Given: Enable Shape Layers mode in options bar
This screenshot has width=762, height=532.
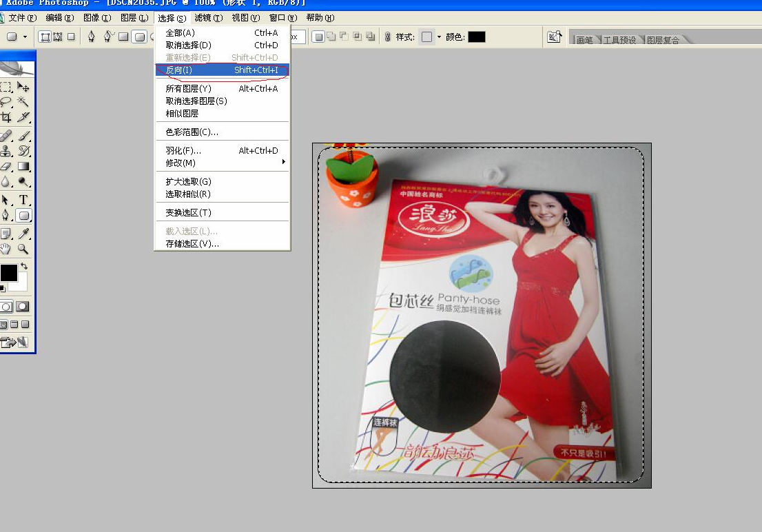Looking at the screenshot, I should tap(45, 37).
